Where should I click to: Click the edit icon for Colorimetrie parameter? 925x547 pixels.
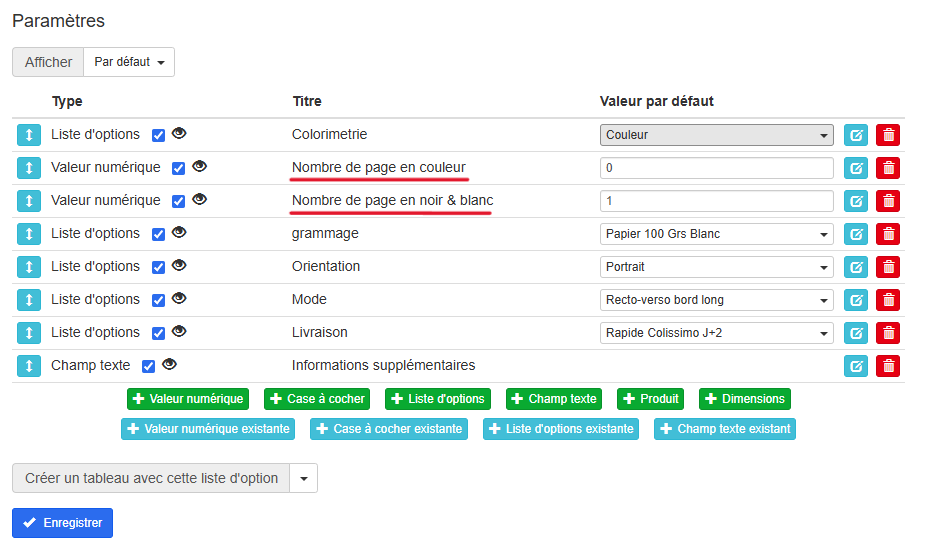856,135
